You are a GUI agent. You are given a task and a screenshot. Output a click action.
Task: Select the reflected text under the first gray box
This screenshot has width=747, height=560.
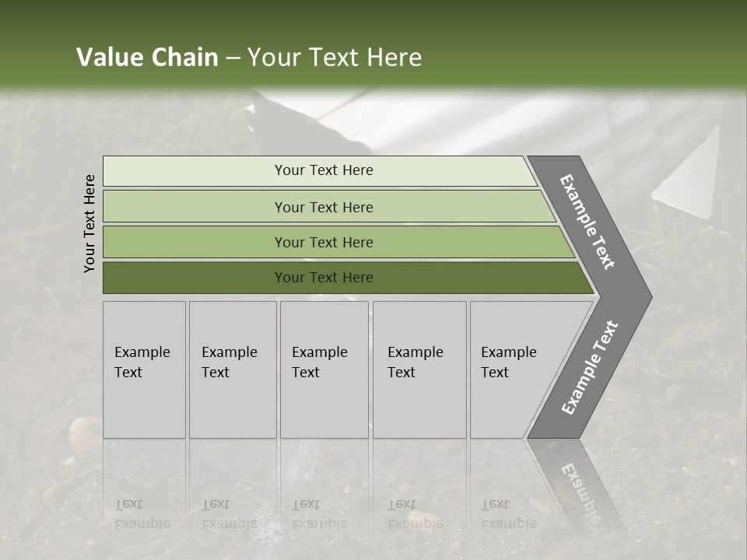tap(142, 514)
